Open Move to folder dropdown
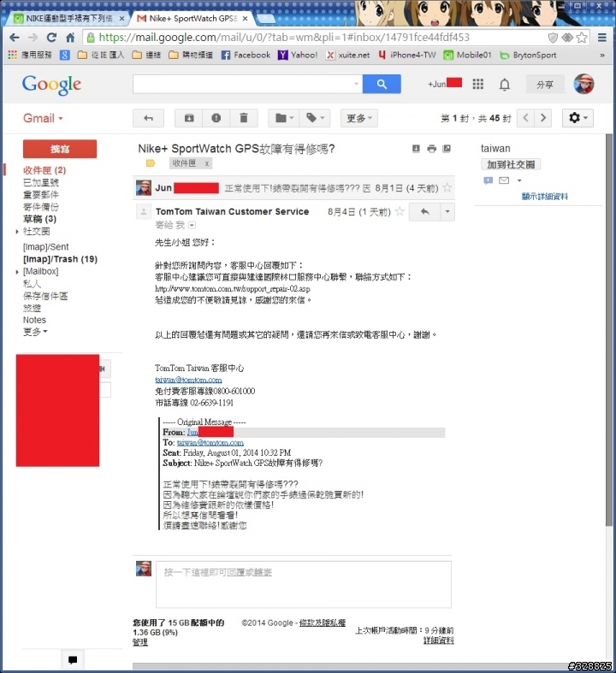The image size is (616, 673). [x=284, y=118]
